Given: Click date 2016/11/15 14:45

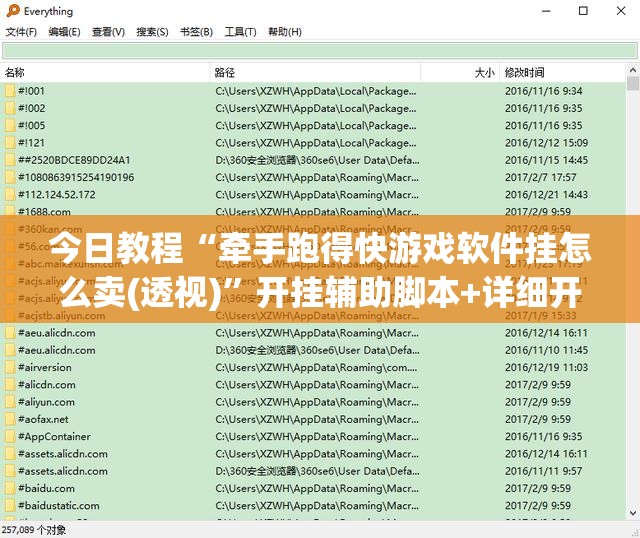Looking at the screenshot, I should (x=547, y=160).
